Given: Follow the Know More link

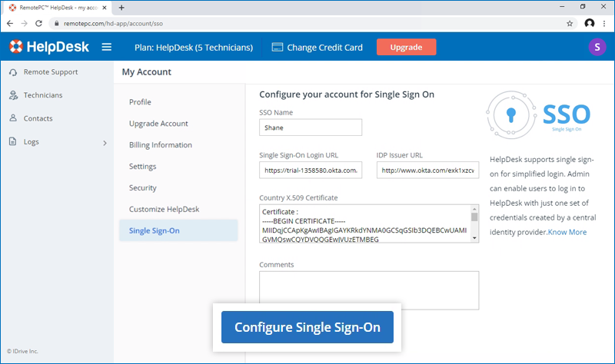Looking at the screenshot, I should tap(567, 232).
